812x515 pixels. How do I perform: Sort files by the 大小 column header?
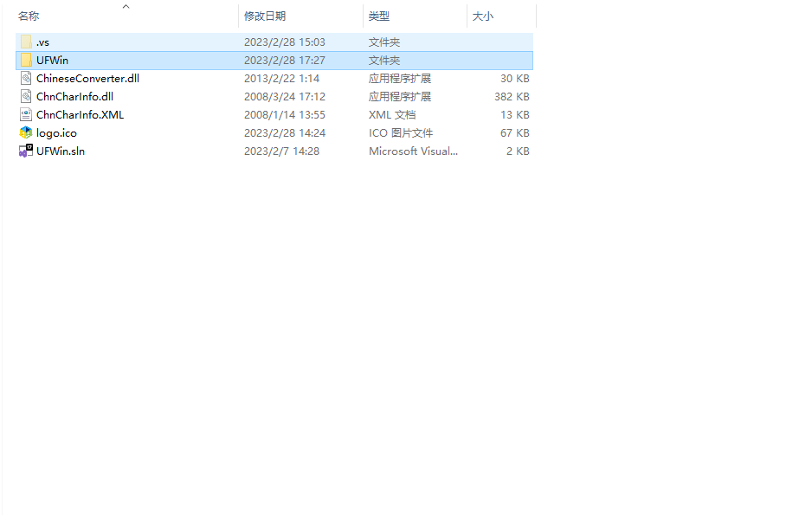click(482, 16)
